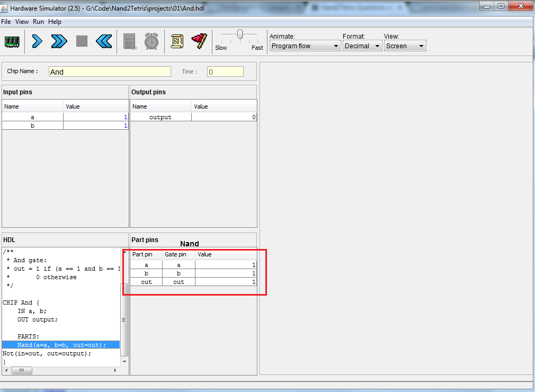This screenshot has width=535, height=392.
Task: Open the Run menu
Action: [38, 22]
